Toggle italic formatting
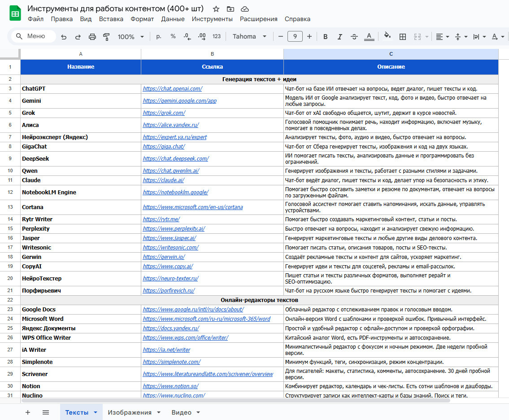 coord(339,37)
